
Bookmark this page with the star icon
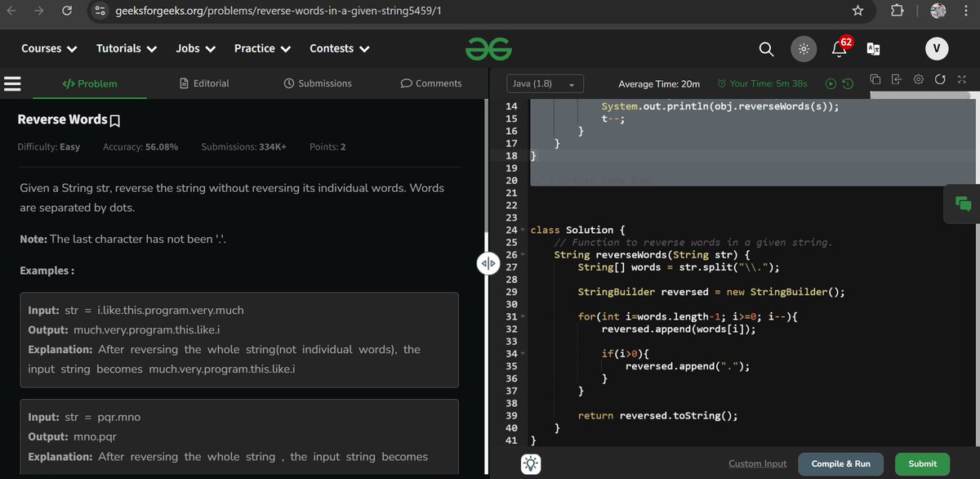point(857,11)
